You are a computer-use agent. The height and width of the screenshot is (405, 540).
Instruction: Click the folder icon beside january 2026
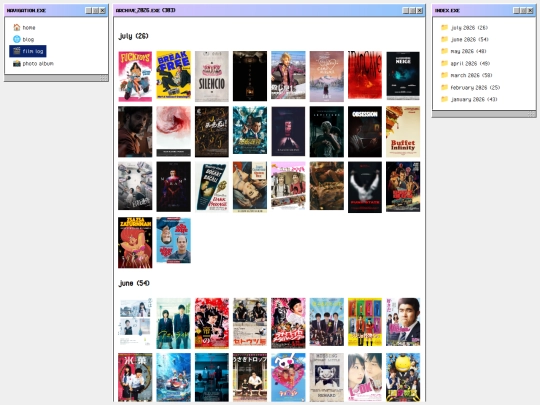pos(445,99)
